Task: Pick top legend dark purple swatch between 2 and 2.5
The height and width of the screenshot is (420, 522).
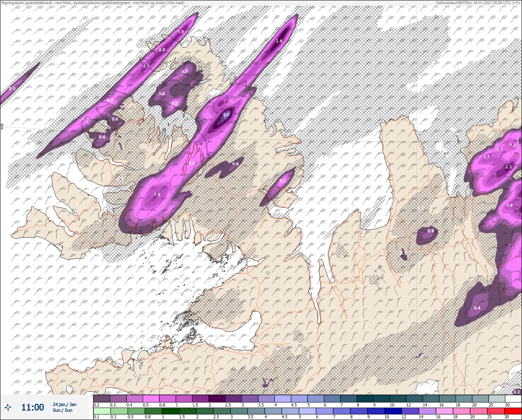Action: (217, 398)
